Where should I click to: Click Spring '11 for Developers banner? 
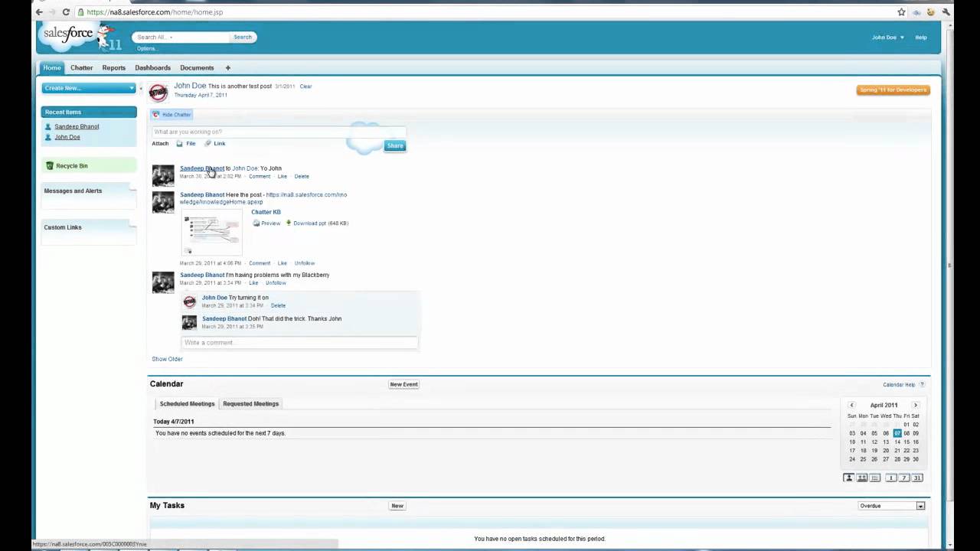click(893, 90)
